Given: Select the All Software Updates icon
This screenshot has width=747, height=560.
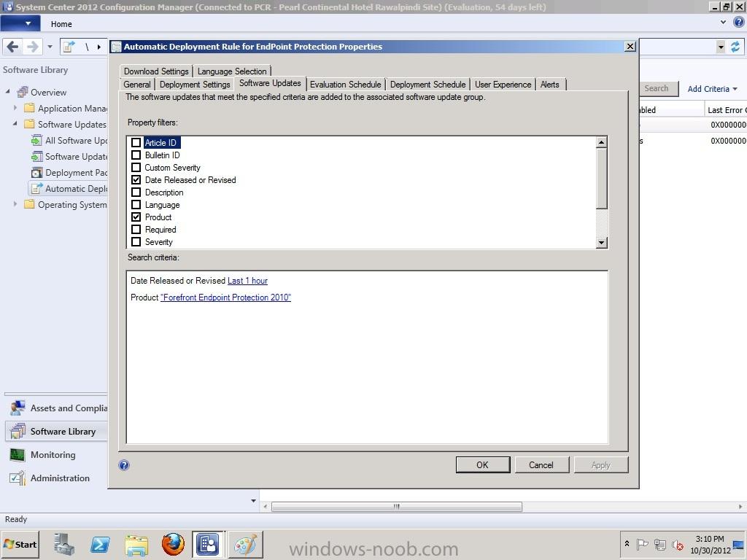Looking at the screenshot, I should click(36, 141).
